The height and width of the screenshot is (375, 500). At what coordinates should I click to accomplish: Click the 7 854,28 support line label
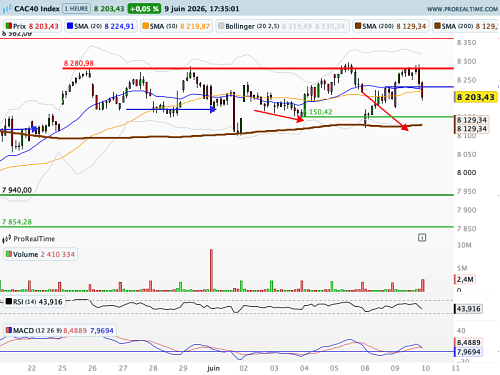(17, 222)
